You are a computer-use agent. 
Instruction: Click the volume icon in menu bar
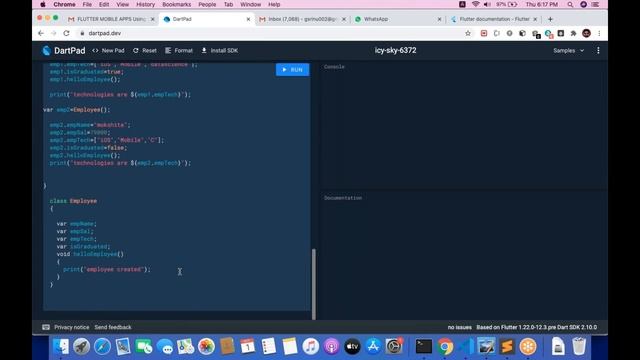(487, 4)
